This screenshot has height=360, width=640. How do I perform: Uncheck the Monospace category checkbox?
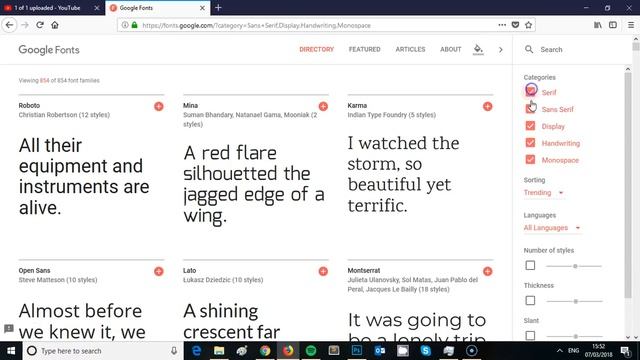coord(530,160)
